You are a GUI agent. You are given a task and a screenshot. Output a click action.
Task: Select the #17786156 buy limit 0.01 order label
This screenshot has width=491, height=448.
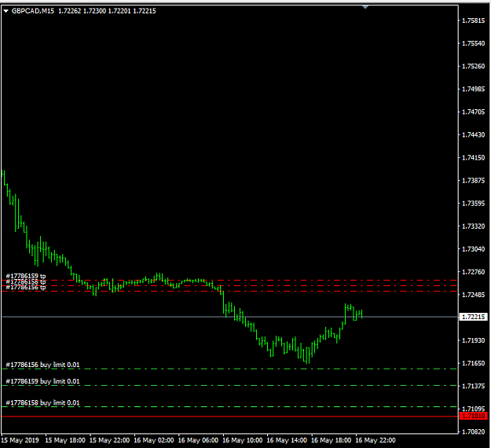tap(42, 365)
